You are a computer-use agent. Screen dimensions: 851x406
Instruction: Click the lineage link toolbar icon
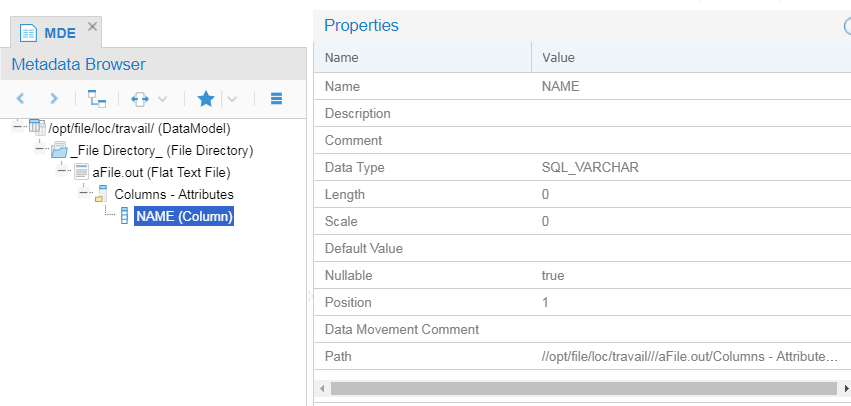point(140,99)
